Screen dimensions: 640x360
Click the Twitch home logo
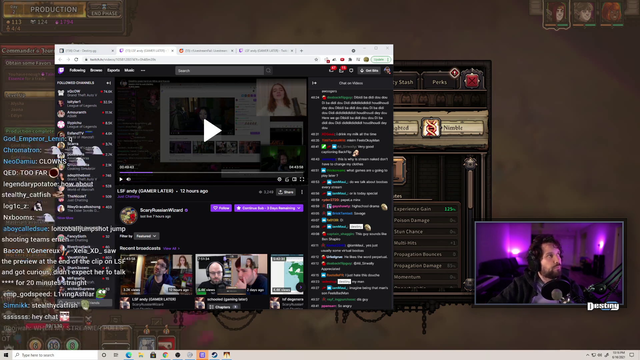click(x=61, y=71)
